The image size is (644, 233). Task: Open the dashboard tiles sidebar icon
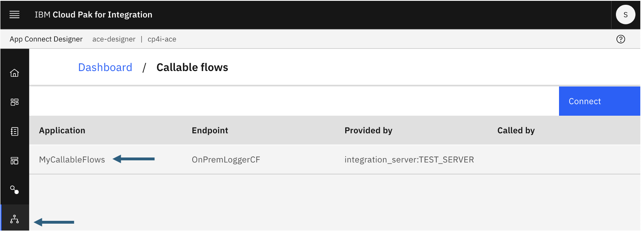(15, 102)
